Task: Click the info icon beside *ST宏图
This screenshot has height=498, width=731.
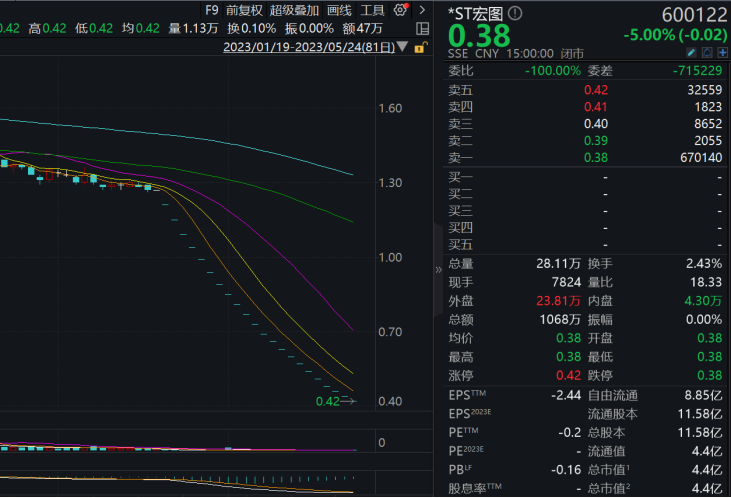Action: [x=515, y=14]
